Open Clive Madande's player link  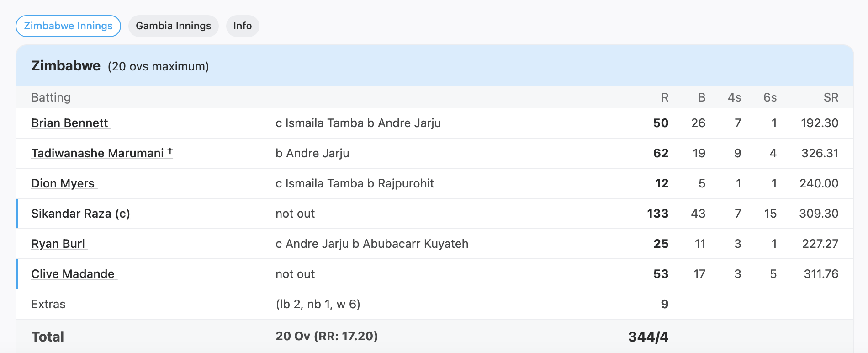point(73,274)
